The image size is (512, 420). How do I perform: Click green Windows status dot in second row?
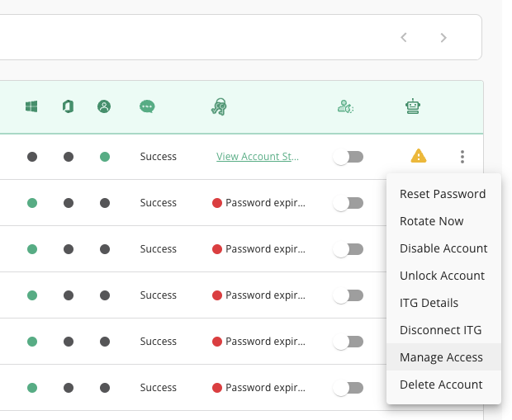(x=32, y=203)
